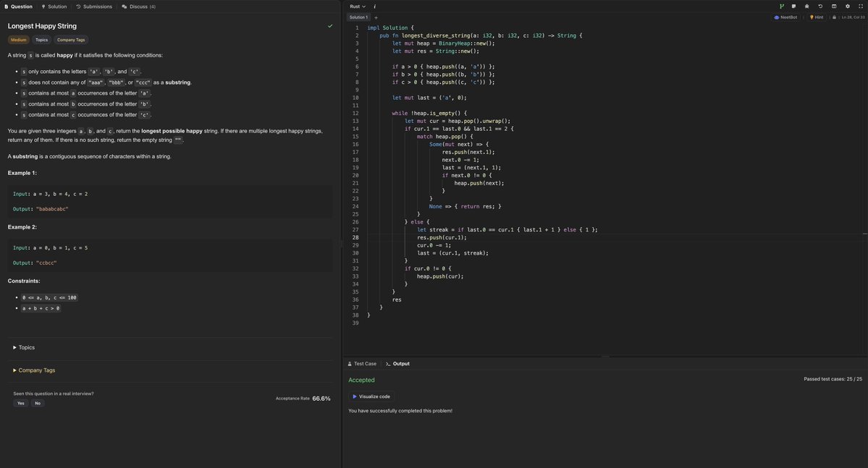The height and width of the screenshot is (468, 868).
Task: Click the Example 1 output "bababcabc"
Action: coord(52,209)
